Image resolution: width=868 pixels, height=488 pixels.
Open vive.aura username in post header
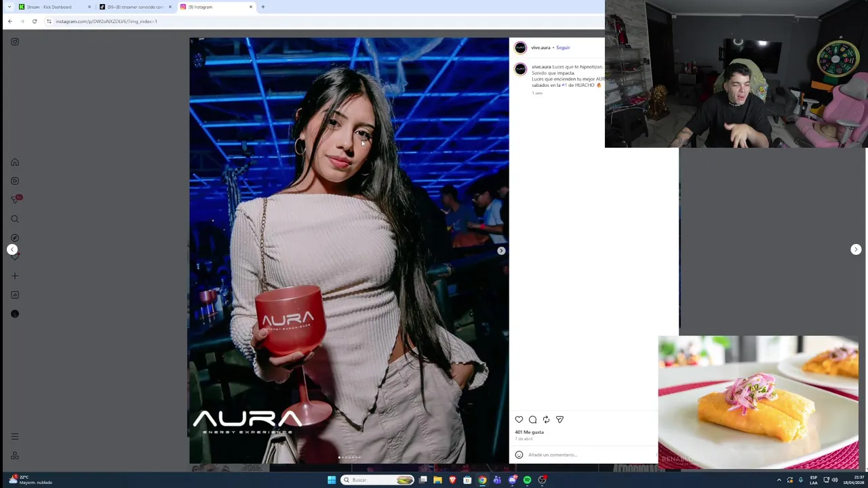tap(540, 47)
